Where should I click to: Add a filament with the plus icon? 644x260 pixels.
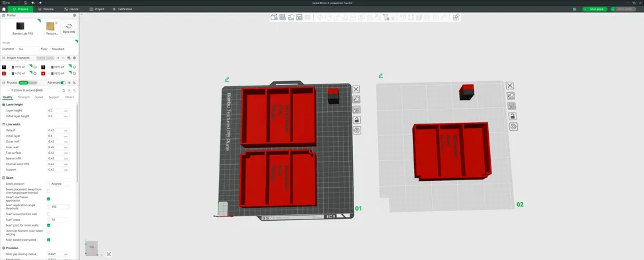coord(58,58)
